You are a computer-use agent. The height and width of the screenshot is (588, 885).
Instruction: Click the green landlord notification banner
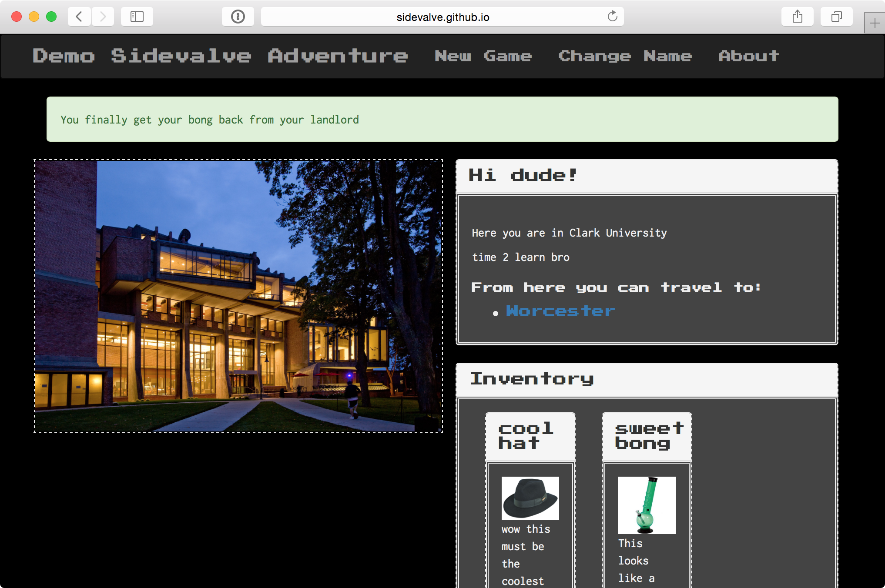[442, 119]
